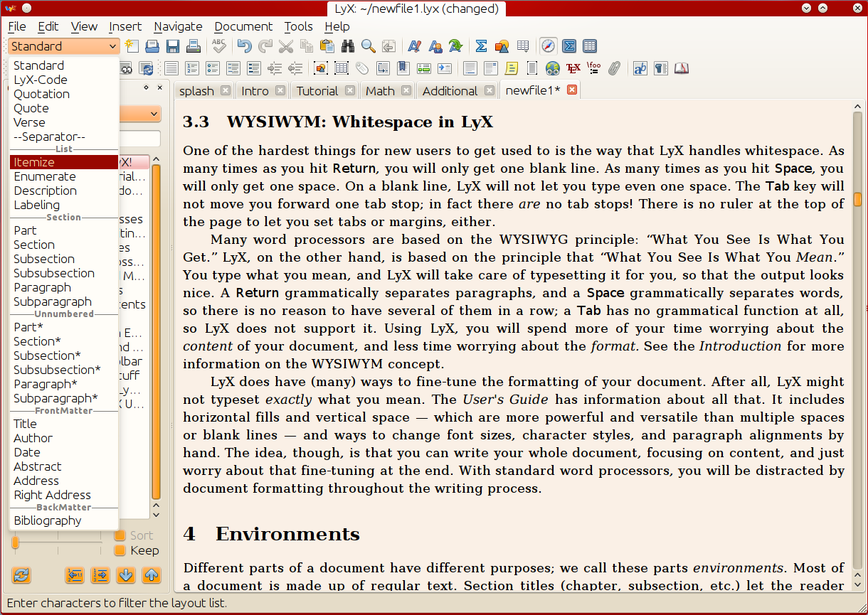Open the Insert menu

coord(125,26)
